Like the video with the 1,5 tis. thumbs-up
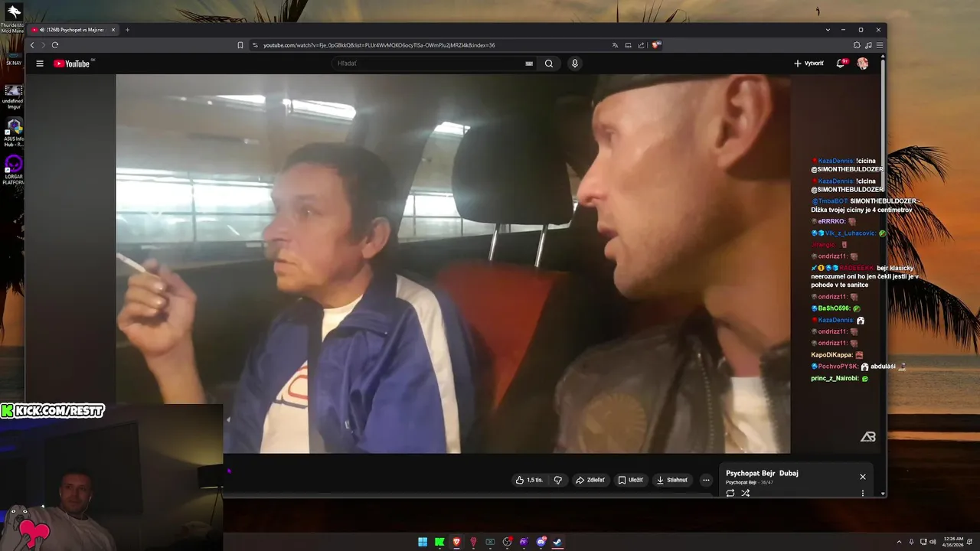The image size is (980, 551). [x=529, y=480]
